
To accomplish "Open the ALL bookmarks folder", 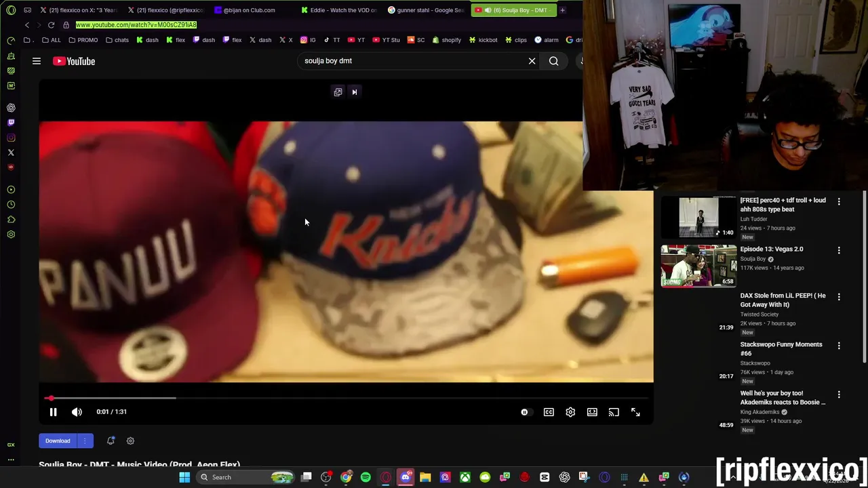I will pyautogui.click(x=51, y=40).
